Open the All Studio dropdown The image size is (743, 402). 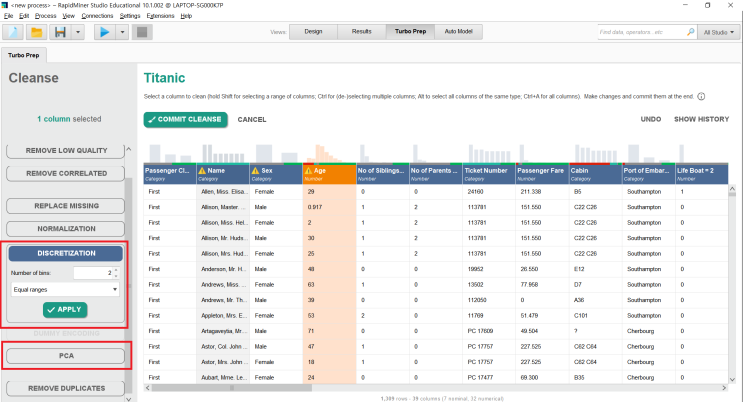(x=718, y=32)
